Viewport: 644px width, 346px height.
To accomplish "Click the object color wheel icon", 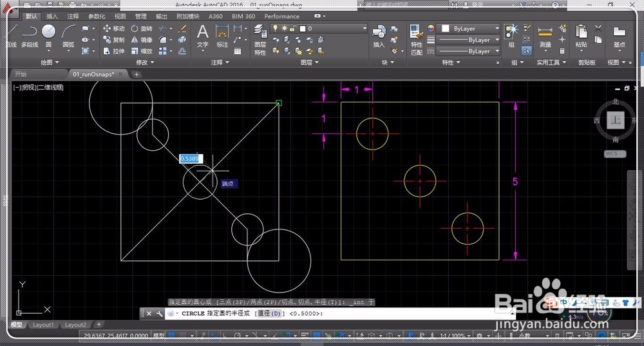I will [x=430, y=28].
